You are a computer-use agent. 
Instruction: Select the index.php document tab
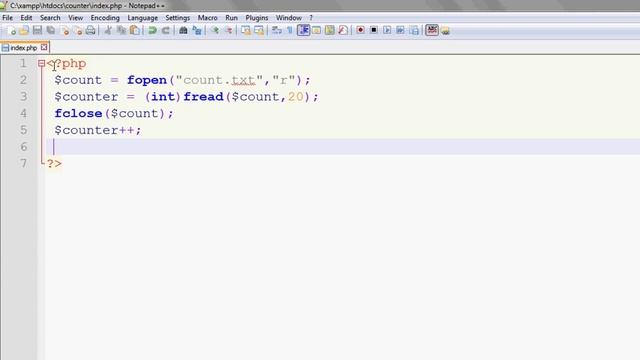click(23, 48)
